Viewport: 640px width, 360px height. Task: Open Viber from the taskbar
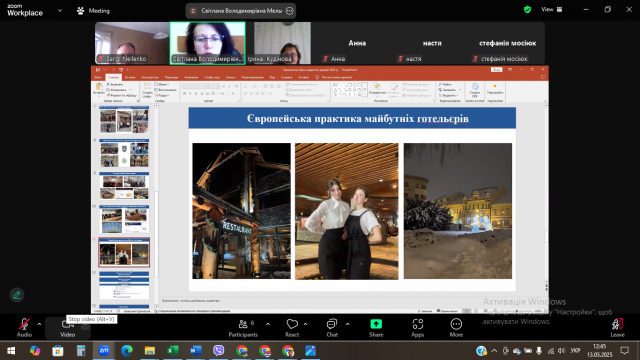pos(218,351)
